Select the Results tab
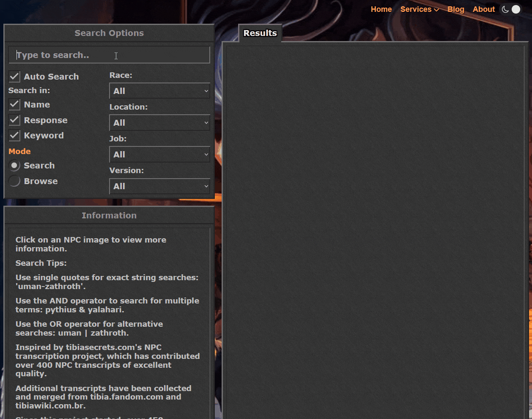 pyautogui.click(x=260, y=33)
